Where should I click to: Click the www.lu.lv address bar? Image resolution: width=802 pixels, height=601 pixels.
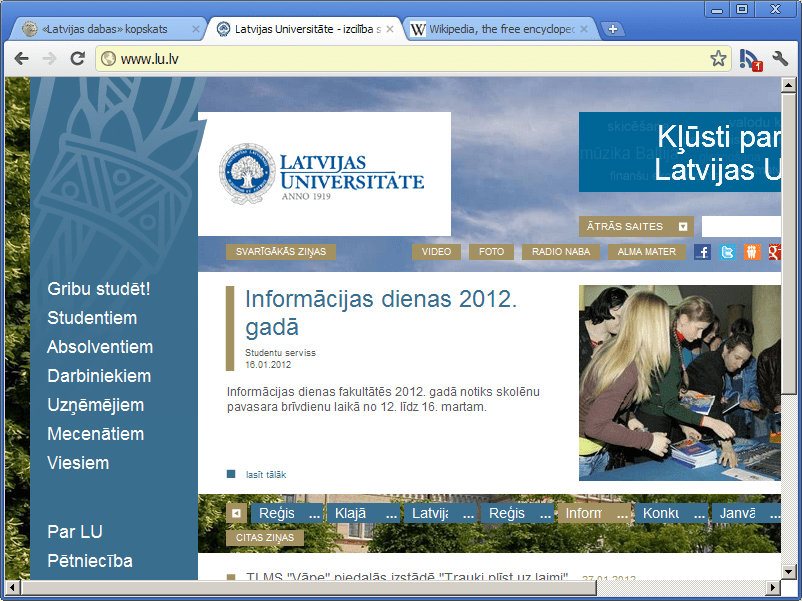click(x=412, y=59)
